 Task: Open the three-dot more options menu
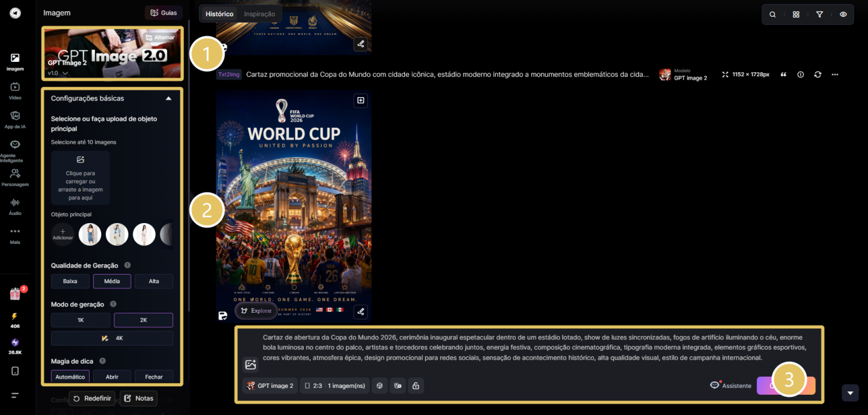click(835, 75)
